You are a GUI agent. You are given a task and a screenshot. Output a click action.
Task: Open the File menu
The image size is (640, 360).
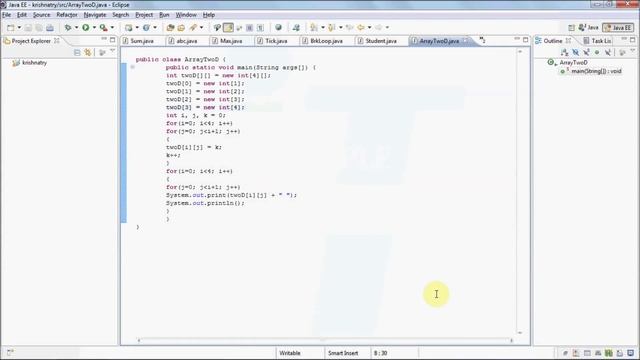click(x=7, y=15)
